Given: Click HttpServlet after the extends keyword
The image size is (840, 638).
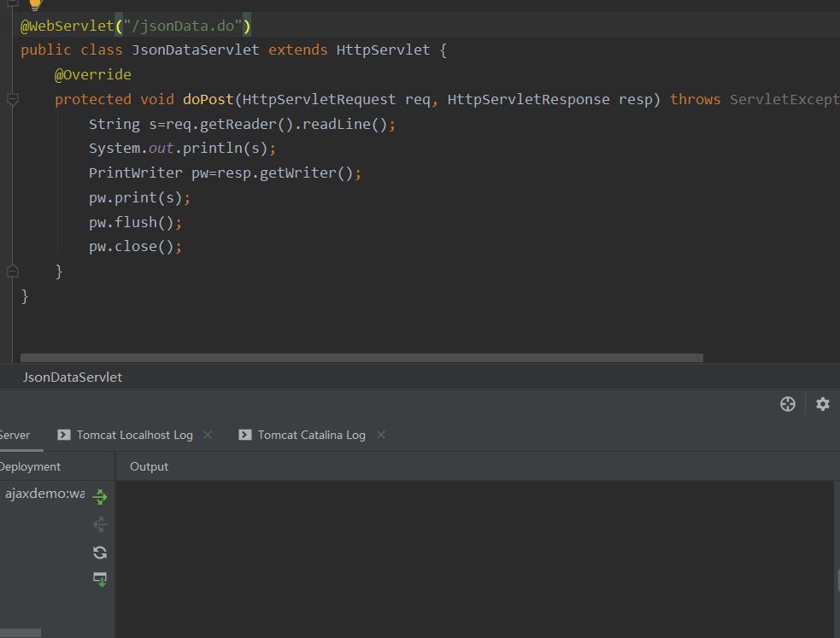Looking at the screenshot, I should (x=383, y=50).
